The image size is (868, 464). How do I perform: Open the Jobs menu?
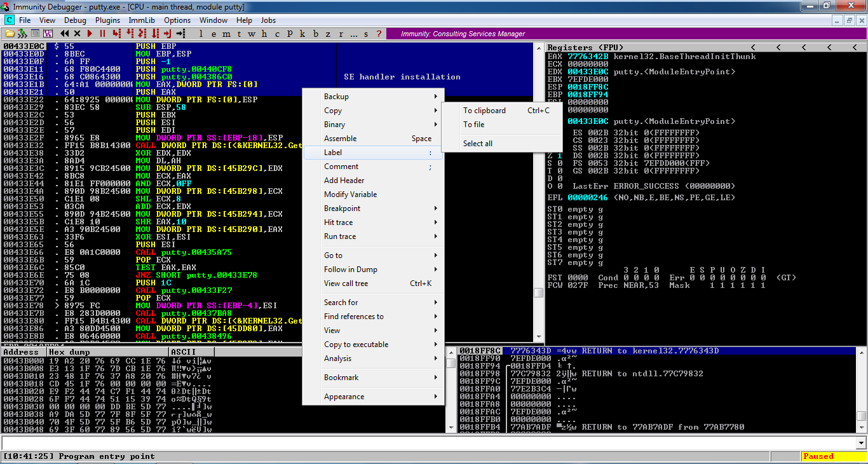pyautogui.click(x=269, y=20)
